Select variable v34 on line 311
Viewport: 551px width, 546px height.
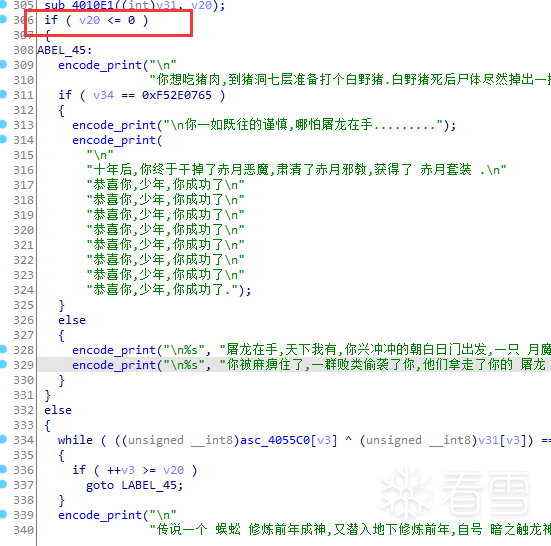tap(103, 95)
